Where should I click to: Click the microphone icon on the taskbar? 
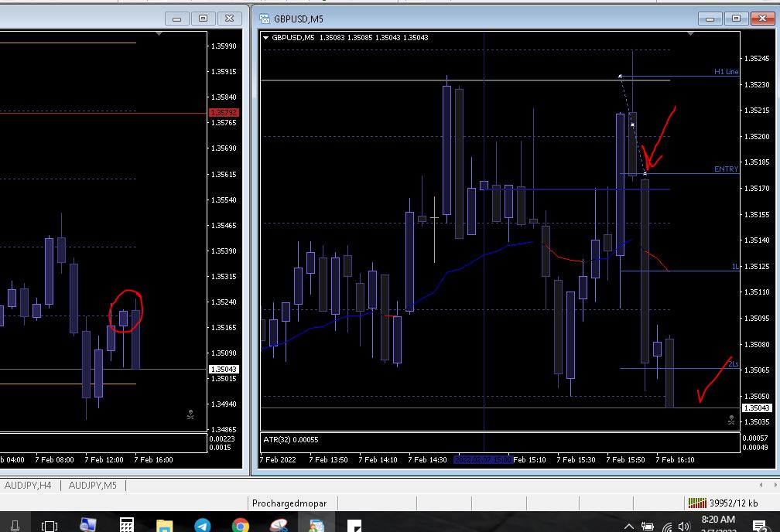coord(15,526)
